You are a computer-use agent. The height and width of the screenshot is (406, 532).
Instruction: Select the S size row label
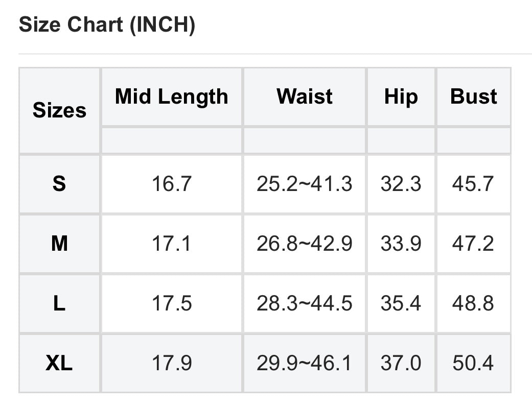coord(59,184)
